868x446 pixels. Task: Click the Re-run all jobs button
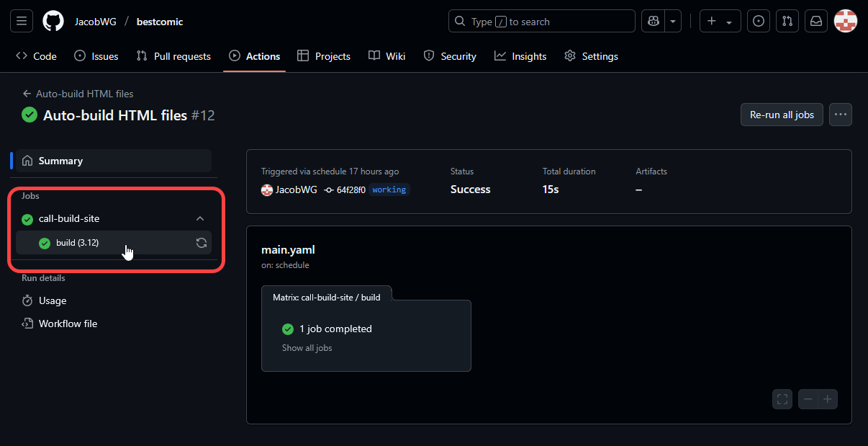(x=782, y=115)
